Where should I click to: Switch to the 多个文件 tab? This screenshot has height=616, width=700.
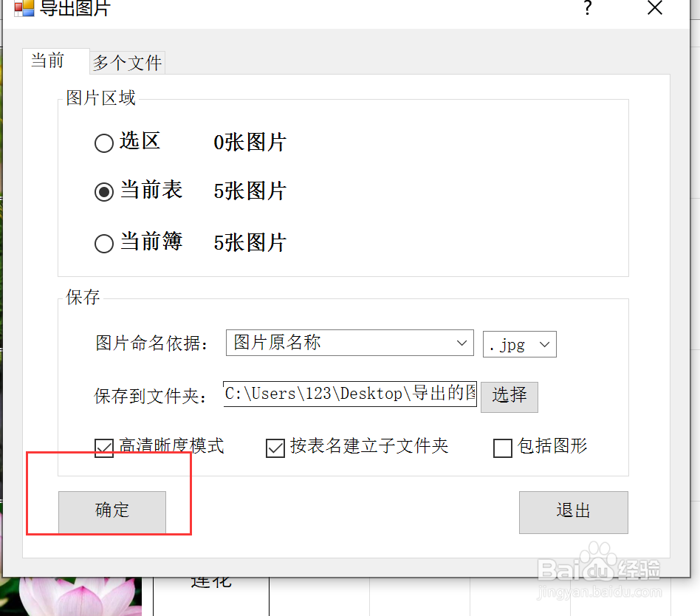[x=127, y=63]
